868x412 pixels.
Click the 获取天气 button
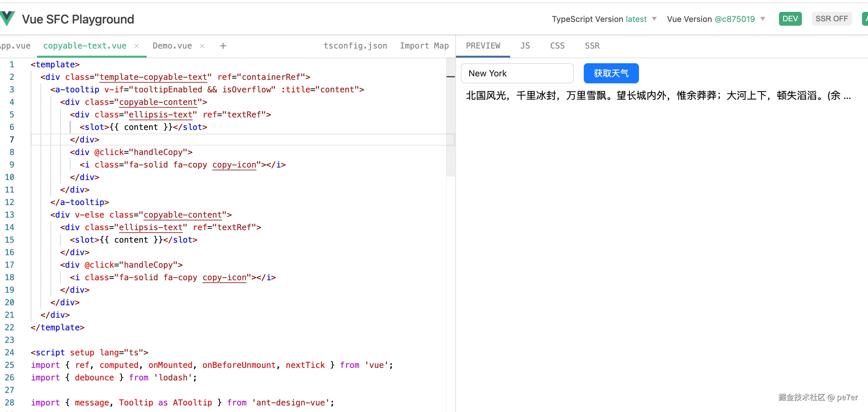611,73
